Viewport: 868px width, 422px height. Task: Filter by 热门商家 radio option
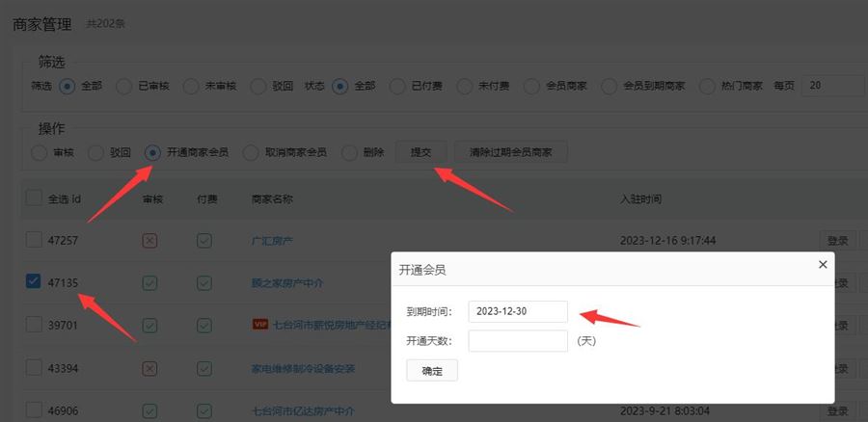[x=707, y=86]
